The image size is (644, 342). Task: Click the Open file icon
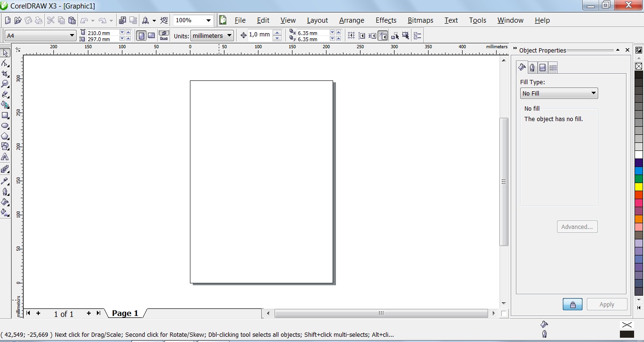18,20
